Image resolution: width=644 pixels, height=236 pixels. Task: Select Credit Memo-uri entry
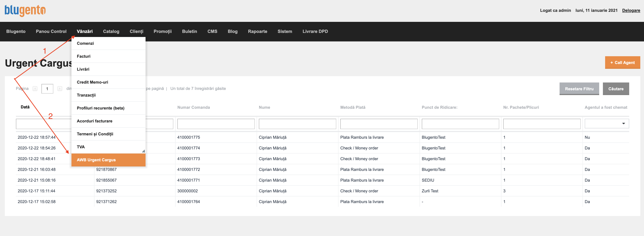click(x=109, y=82)
